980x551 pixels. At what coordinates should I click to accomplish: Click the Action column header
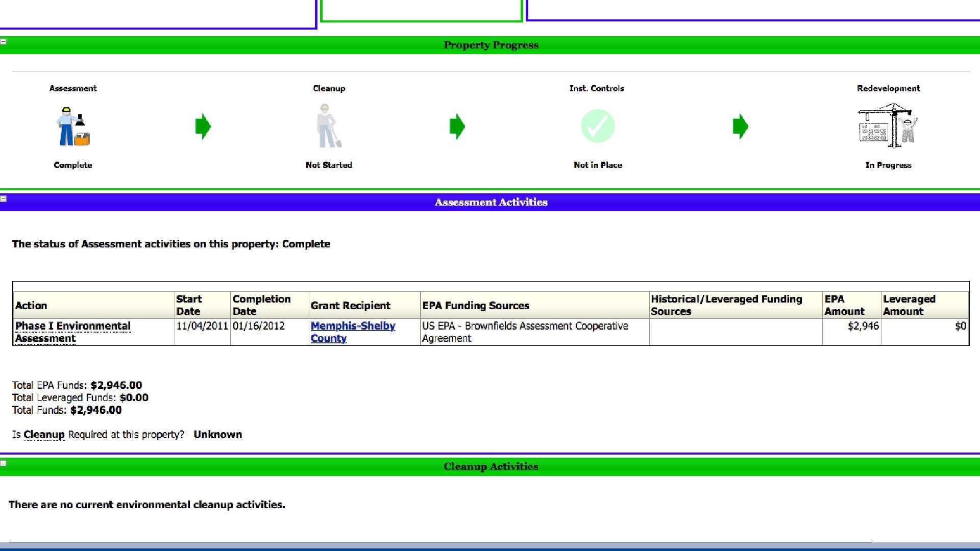[x=31, y=305]
